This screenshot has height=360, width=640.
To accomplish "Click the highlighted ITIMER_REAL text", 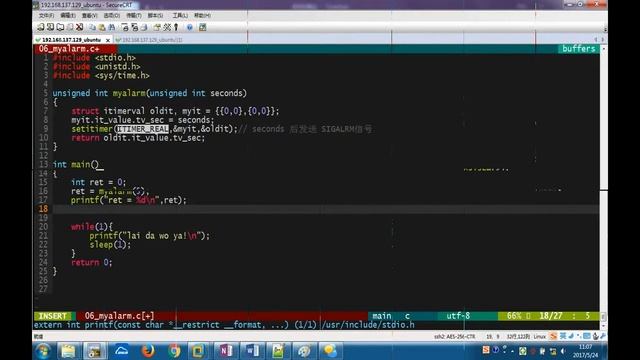I will pos(142,129).
